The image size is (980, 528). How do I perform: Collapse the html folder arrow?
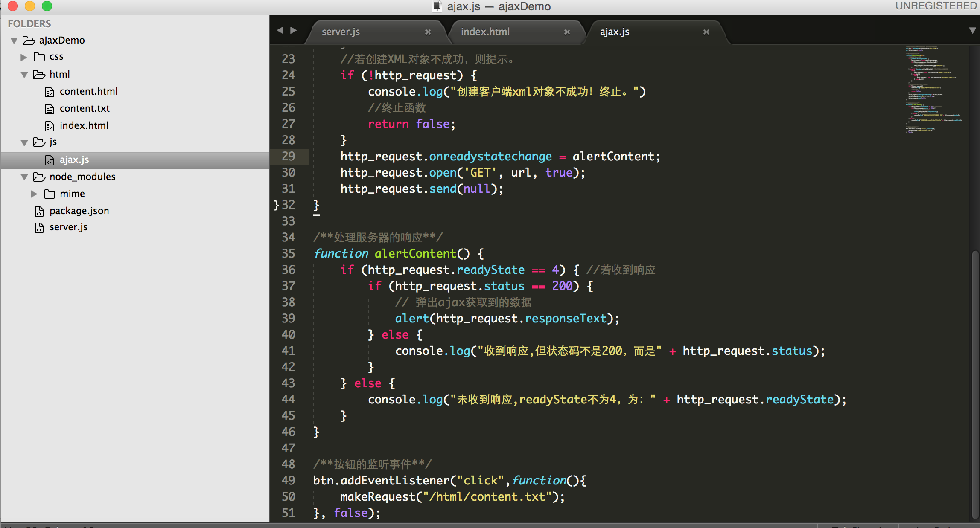24,75
